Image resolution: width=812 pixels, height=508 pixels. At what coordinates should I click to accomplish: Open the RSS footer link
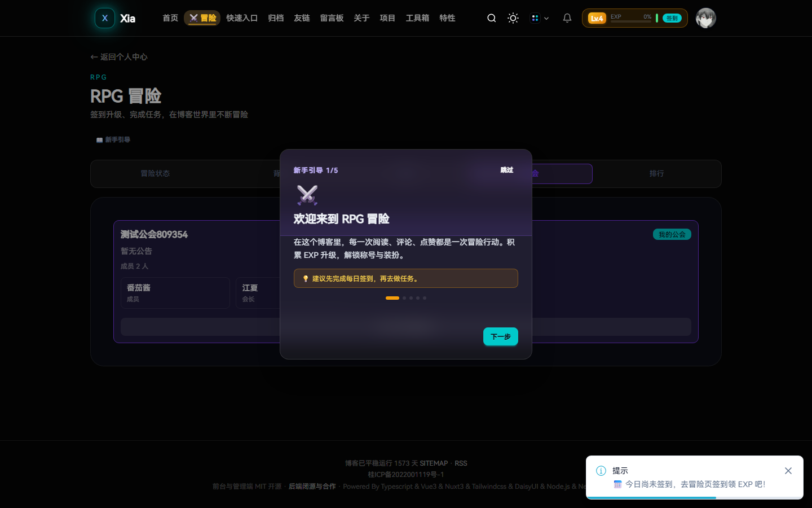(x=461, y=463)
